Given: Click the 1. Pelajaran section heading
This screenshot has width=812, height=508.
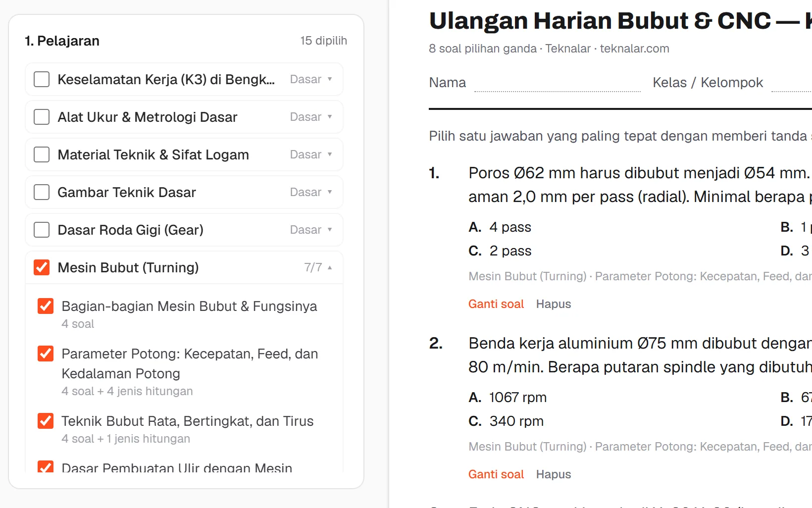Looking at the screenshot, I should point(62,41).
